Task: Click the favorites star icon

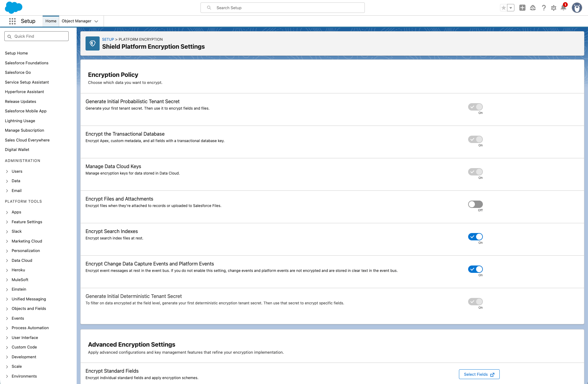Action: point(503,8)
